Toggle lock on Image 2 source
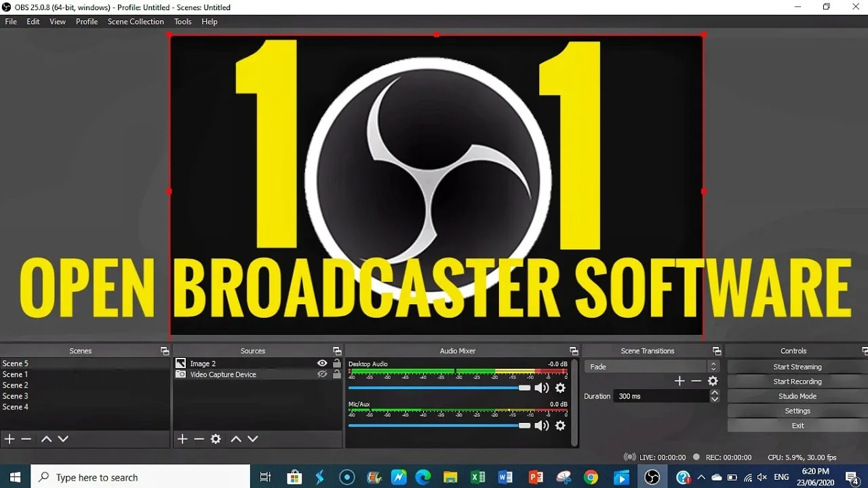 click(x=337, y=363)
